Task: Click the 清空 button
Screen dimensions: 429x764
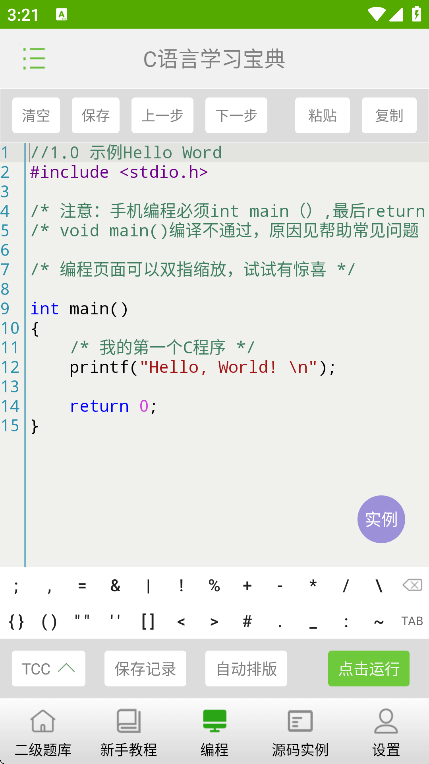Action: tap(36, 115)
